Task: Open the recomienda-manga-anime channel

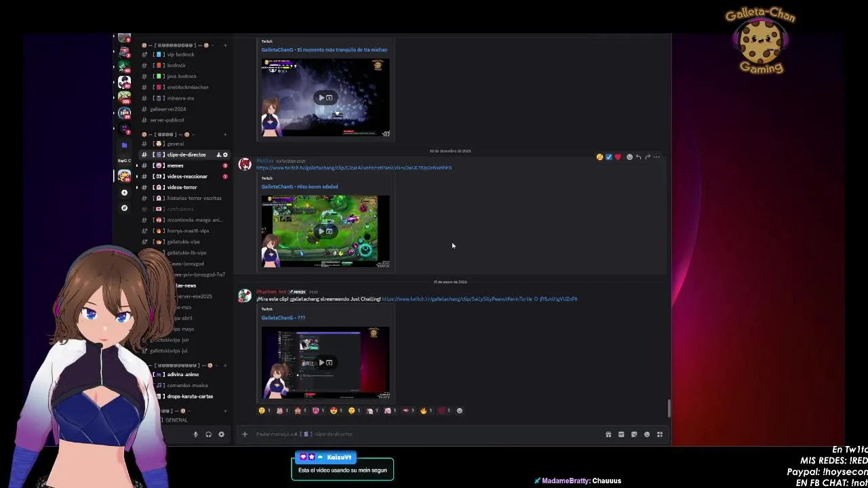Action: [183, 220]
